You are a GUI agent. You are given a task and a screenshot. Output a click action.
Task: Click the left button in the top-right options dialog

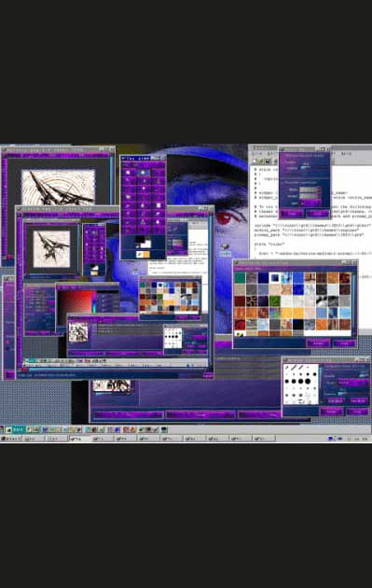click(x=291, y=214)
